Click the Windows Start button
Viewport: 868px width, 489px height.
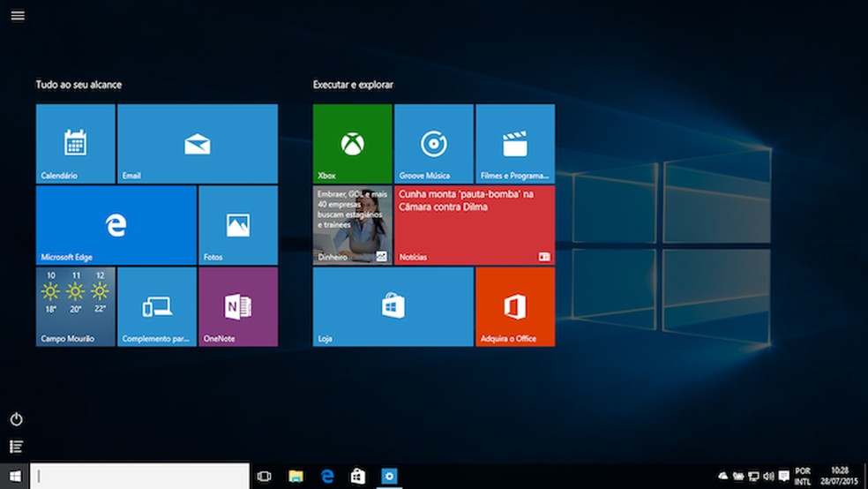pyautogui.click(x=15, y=477)
